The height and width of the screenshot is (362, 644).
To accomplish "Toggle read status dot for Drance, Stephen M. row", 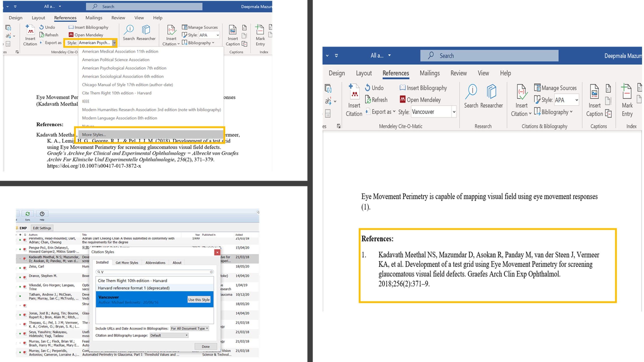I will (x=20, y=277).
